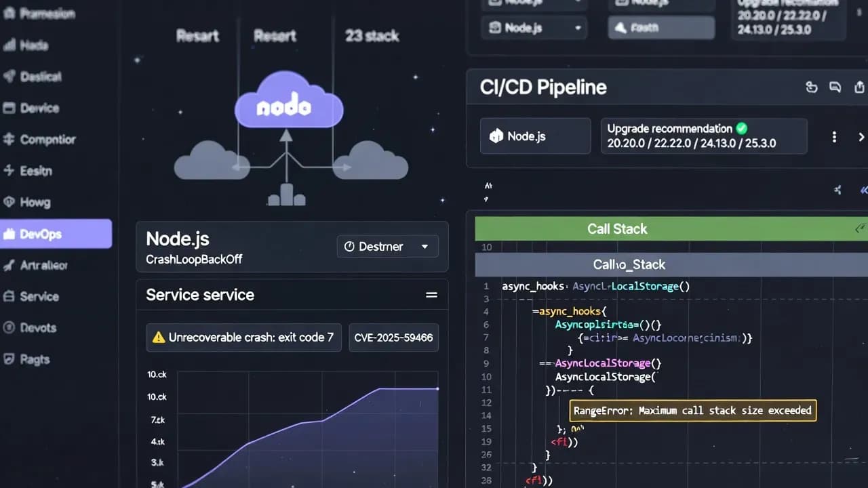Viewport: 868px width, 488px height.
Task: Select the 23 stack tab
Action: point(371,36)
